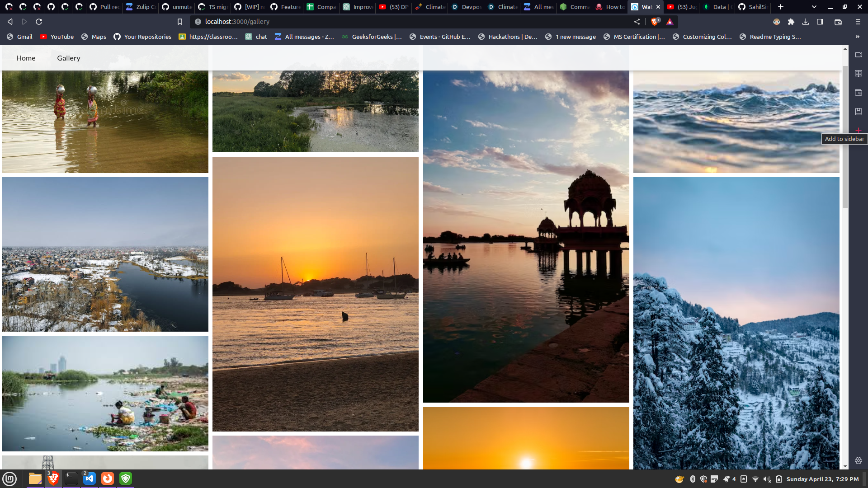The height and width of the screenshot is (488, 868).
Task: Launch VS Code from the taskbar
Action: [x=90, y=479]
